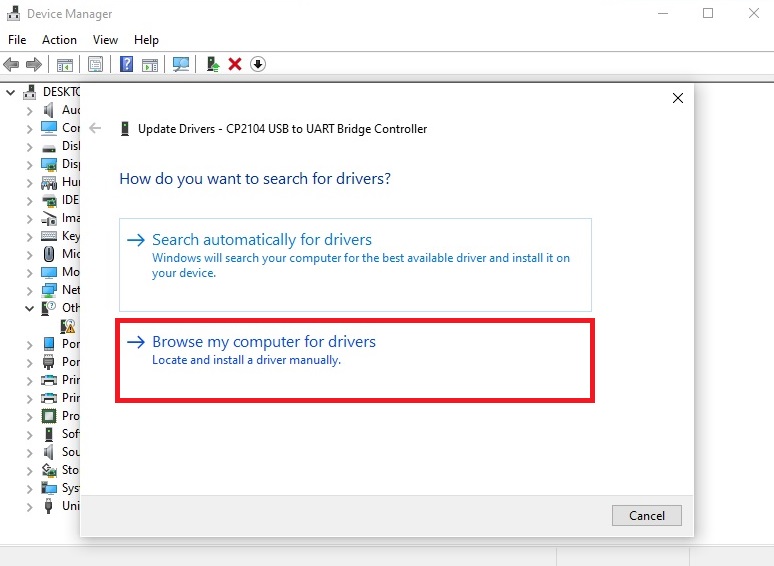Select the Disk drives icon beside Disk

point(49,148)
